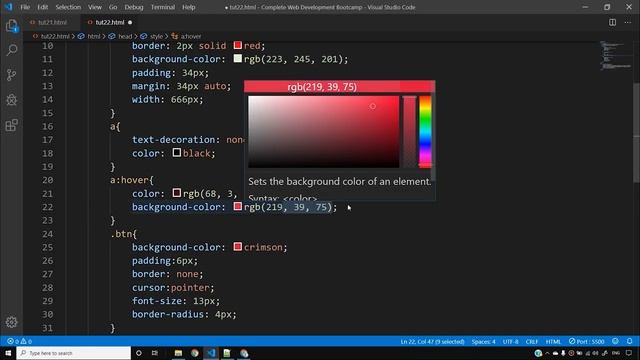Click tut22.html in the breadcrumb
Viewport: 640px width, 360px height.
[x=55, y=36]
